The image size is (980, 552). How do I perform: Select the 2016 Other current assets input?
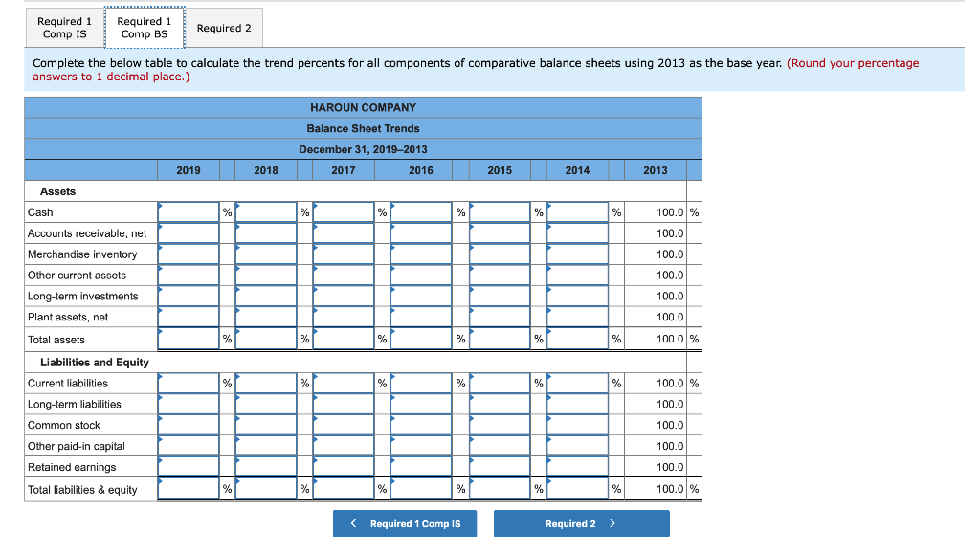421,275
